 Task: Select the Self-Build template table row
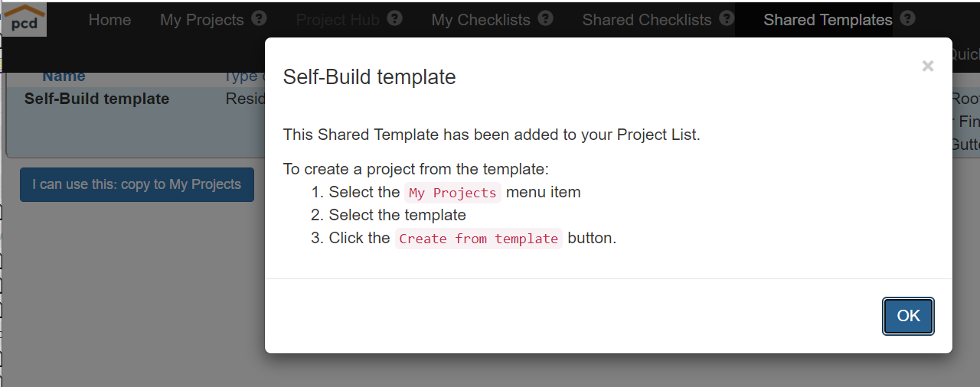[x=136, y=99]
